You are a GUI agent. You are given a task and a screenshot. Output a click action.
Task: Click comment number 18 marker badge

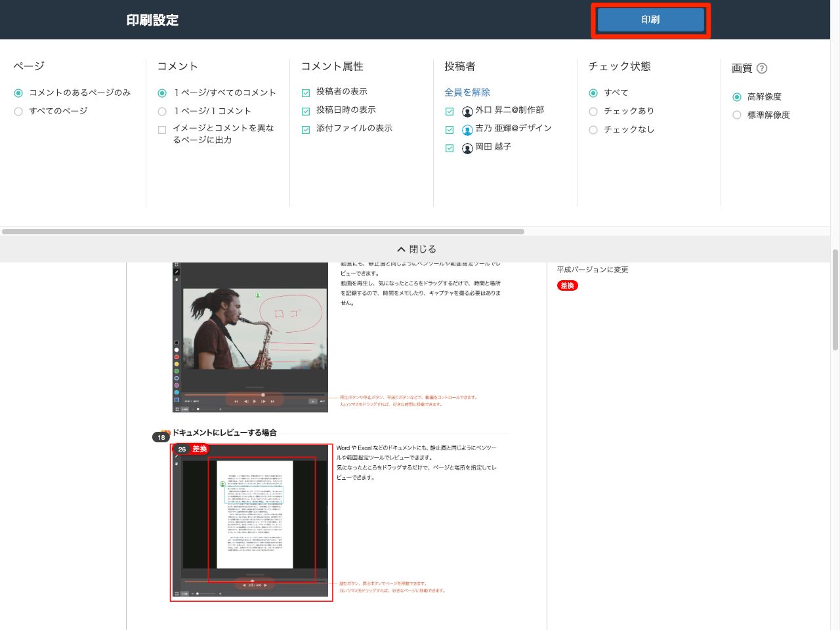161,437
